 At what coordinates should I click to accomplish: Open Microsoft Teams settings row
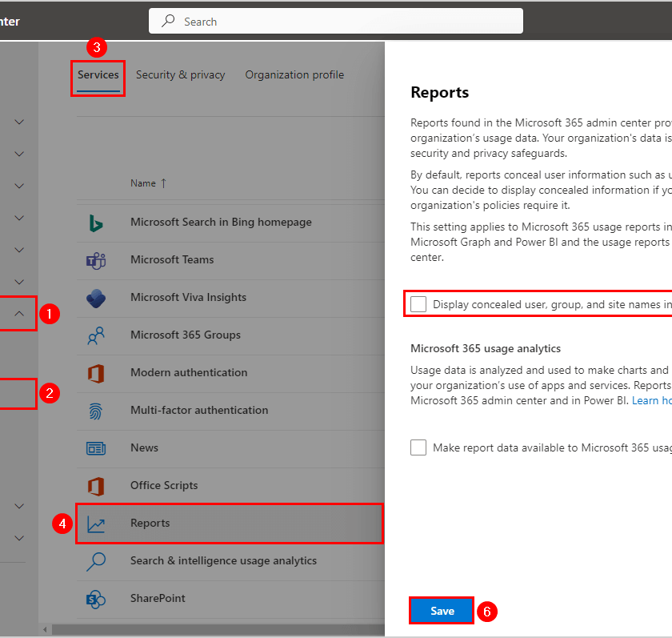[x=230, y=260]
